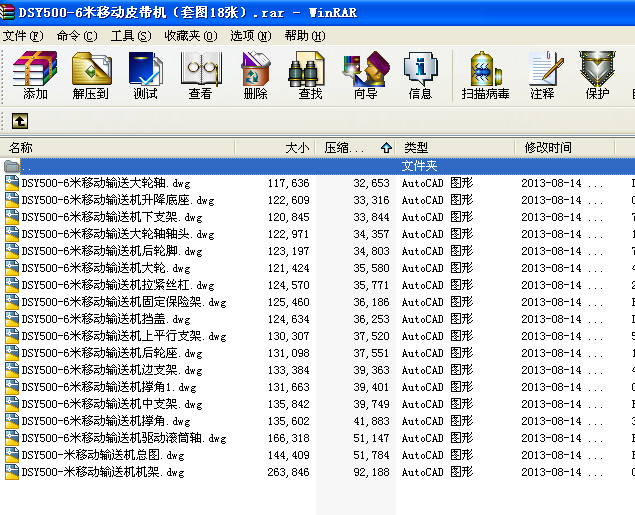Click the 保护 (Protect) shield icon

597,76
